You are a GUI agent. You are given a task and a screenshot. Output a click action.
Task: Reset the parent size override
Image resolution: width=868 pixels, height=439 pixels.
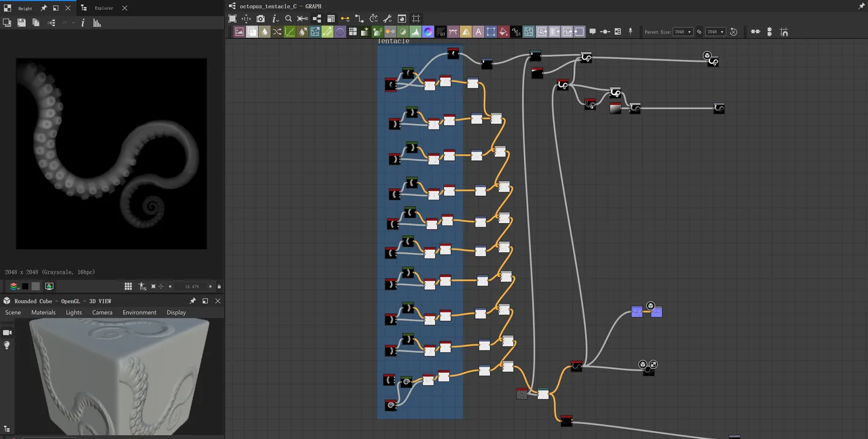(x=734, y=32)
